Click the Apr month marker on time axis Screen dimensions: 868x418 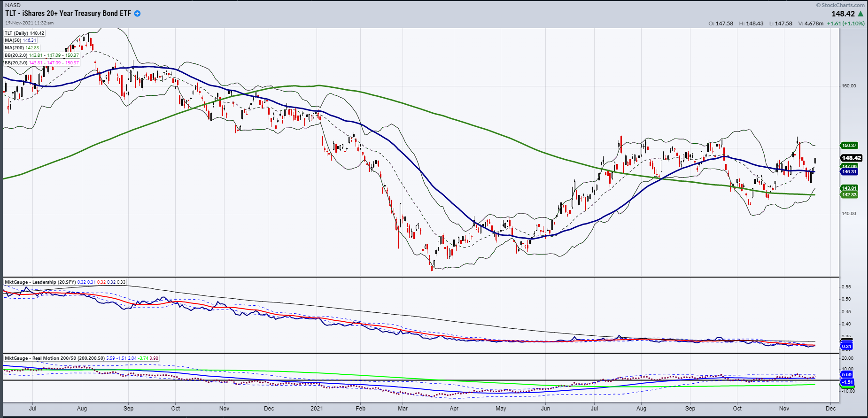[454, 409]
